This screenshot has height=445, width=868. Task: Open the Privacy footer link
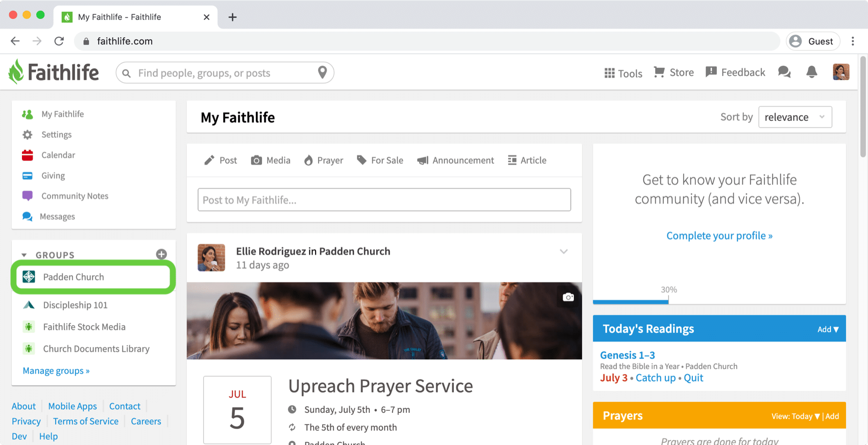point(26,422)
